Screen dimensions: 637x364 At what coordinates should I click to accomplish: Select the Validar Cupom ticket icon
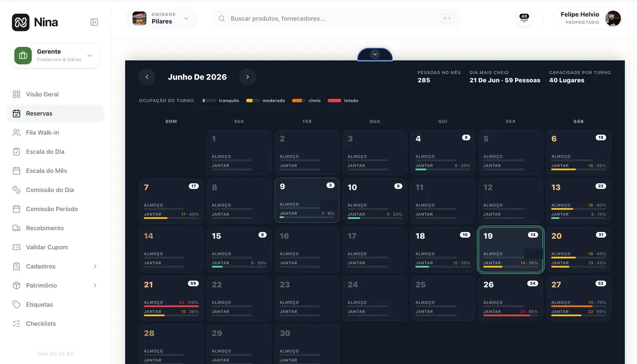(16, 247)
